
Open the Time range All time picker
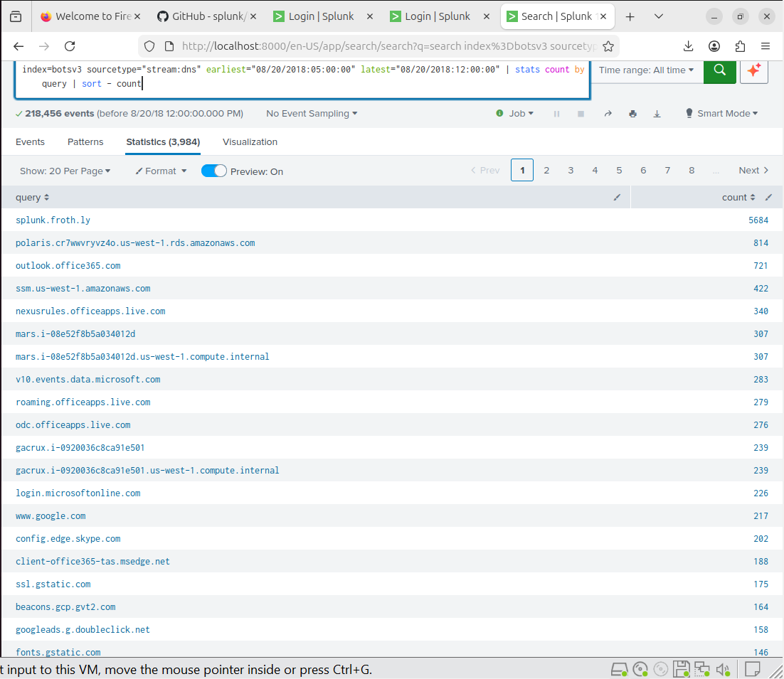click(646, 70)
